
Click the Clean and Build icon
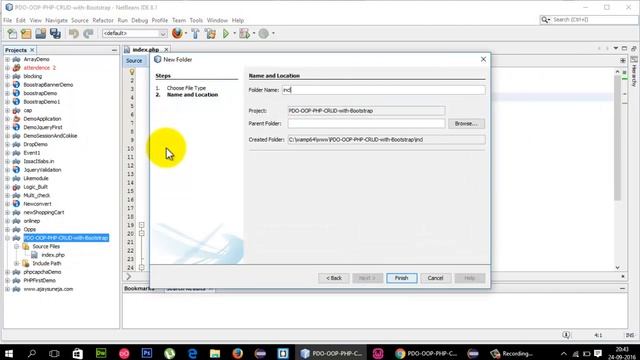pyautogui.click(x=210, y=33)
